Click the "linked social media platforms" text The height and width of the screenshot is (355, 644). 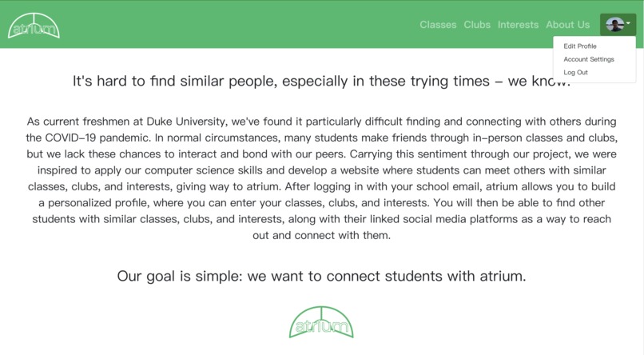coord(443,219)
